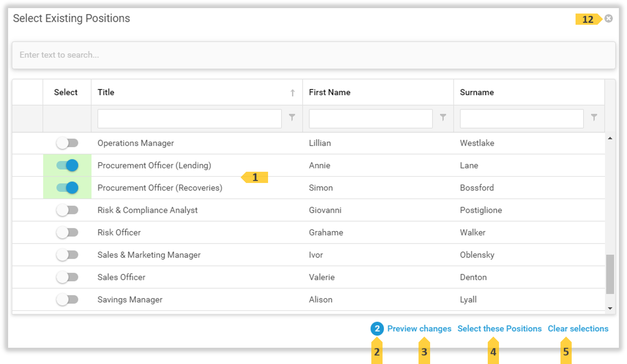Click the Preview changes link

click(419, 329)
